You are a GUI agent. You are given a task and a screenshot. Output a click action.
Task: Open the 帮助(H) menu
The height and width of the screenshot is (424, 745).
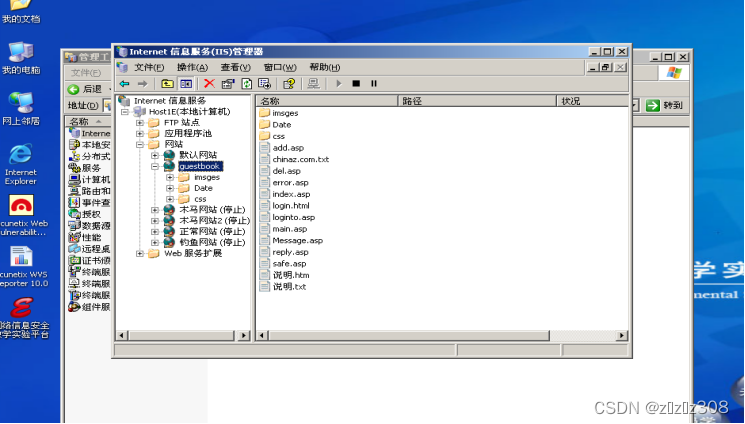pyautogui.click(x=325, y=67)
